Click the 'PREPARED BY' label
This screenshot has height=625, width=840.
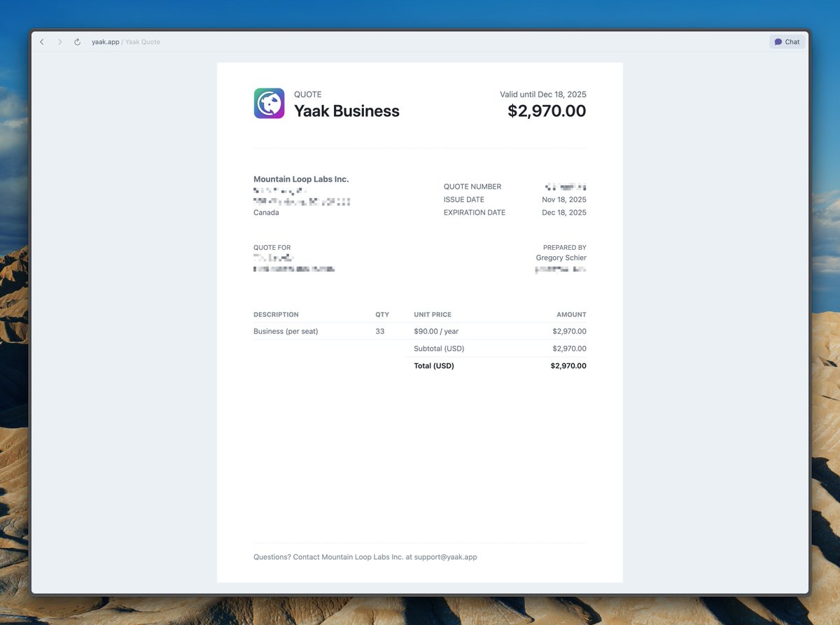[x=565, y=248]
